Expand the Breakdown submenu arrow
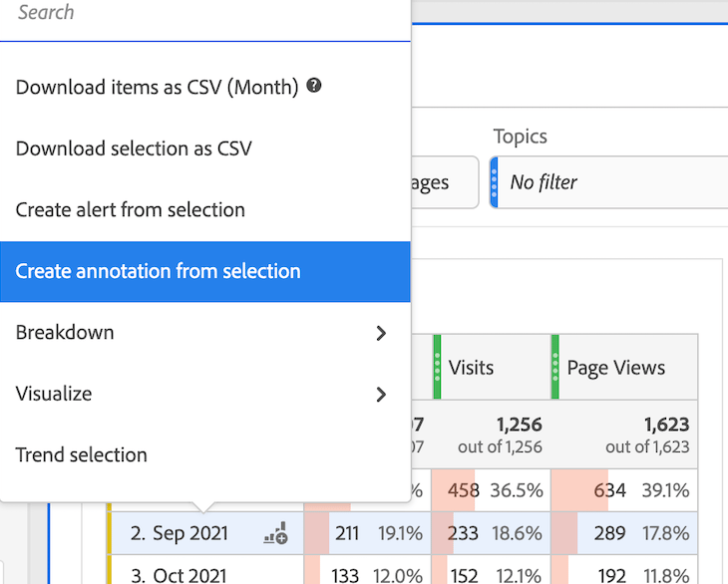728x584 pixels. point(381,333)
